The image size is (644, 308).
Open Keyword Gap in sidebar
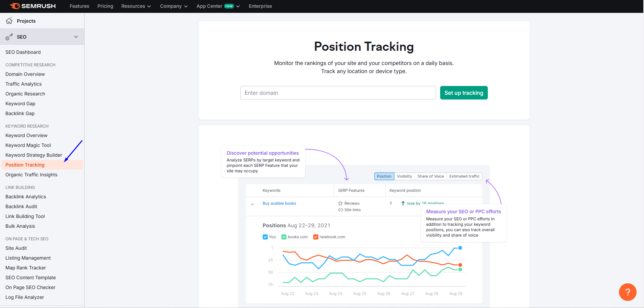[x=20, y=104]
